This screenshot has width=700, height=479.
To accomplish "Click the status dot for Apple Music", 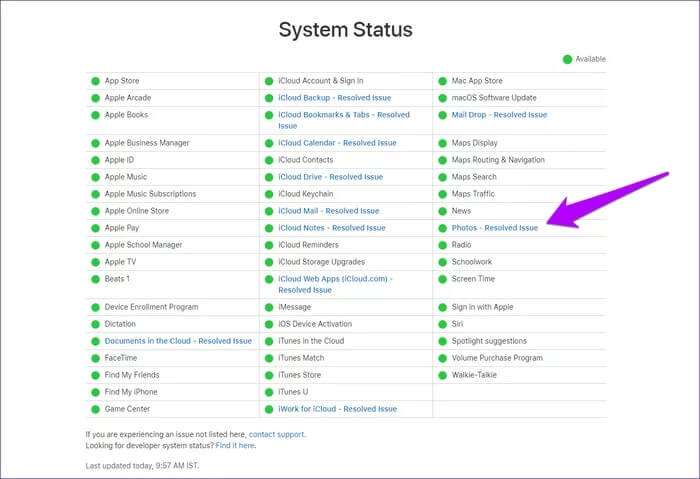I will [95, 177].
